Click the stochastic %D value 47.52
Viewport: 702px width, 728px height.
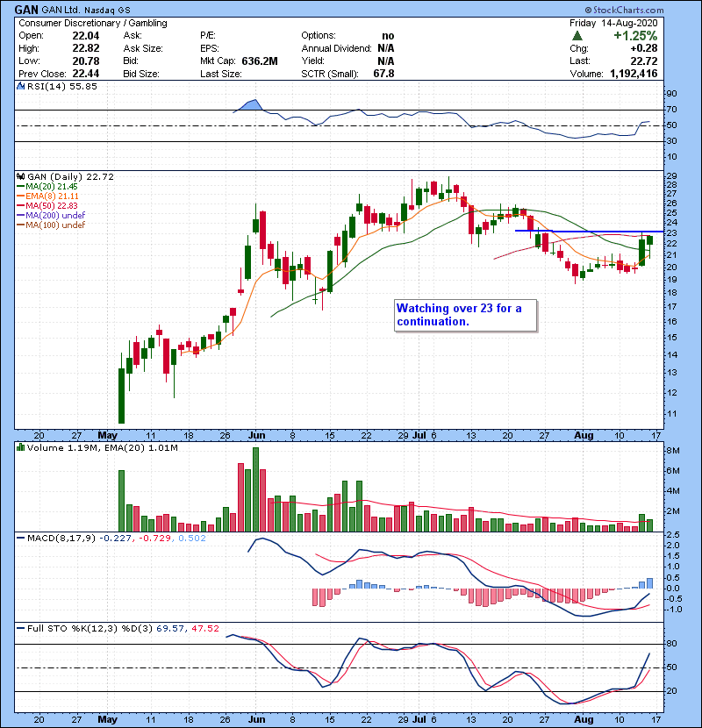pyautogui.click(x=204, y=629)
